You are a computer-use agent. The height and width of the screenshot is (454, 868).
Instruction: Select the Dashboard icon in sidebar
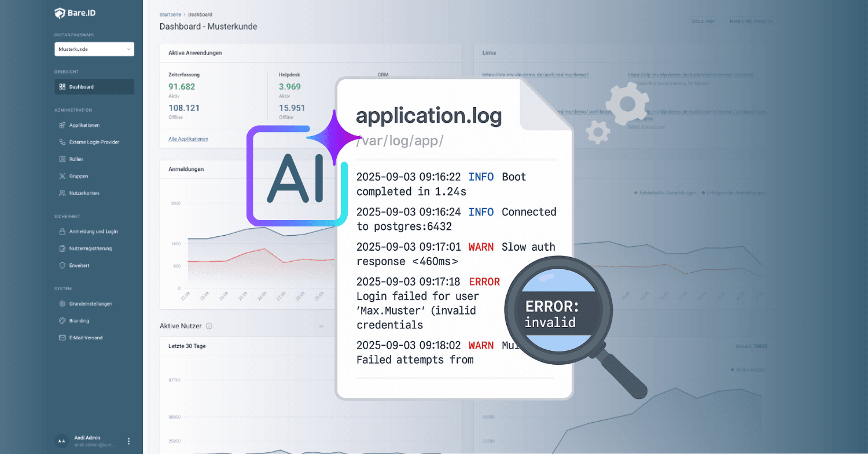(62, 87)
